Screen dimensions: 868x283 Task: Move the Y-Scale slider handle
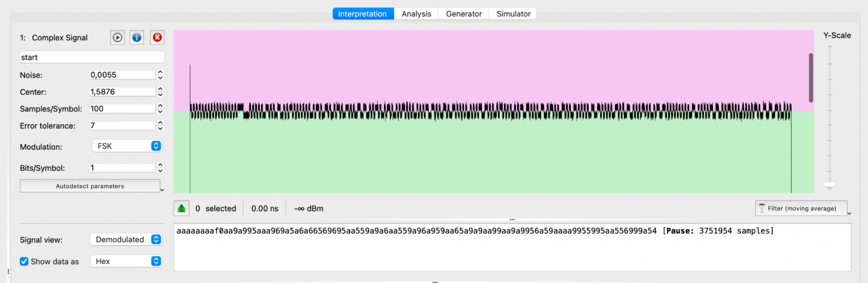pyautogui.click(x=830, y=184)
